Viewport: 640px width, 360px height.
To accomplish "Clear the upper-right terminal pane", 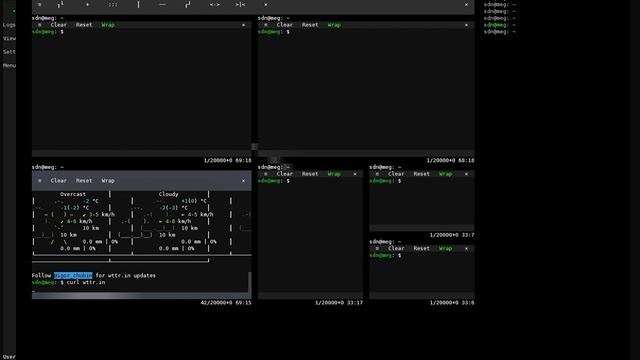I will tap(284, 25).
